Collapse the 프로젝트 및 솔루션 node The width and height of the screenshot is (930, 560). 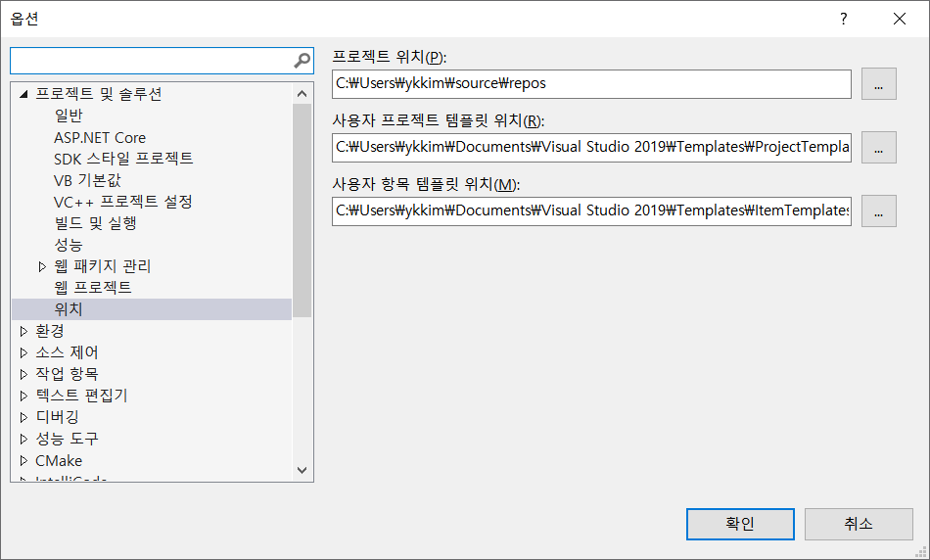[24, 94]
